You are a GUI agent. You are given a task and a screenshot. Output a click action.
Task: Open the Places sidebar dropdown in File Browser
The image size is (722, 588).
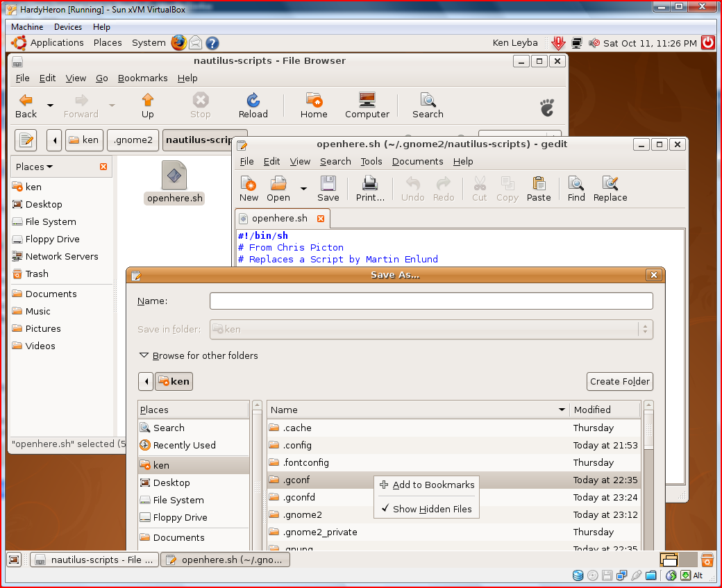pos(35,167)
